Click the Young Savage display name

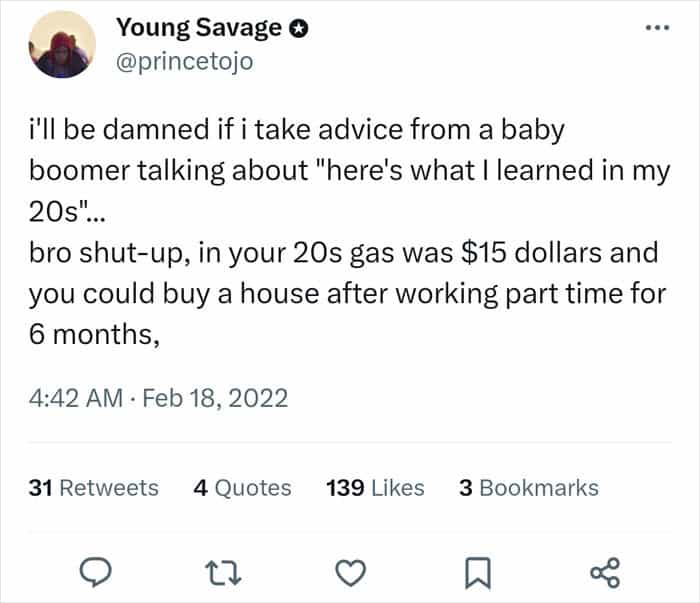coord(198,28)
